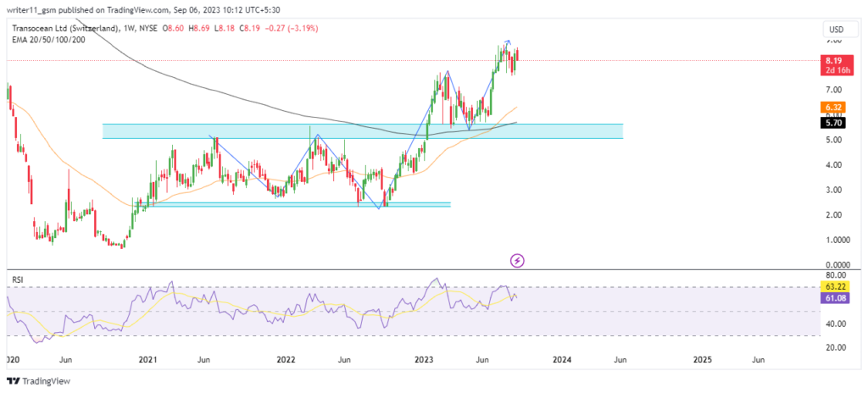Click the −0.27 (−3.19%) change value

[292, 29]
